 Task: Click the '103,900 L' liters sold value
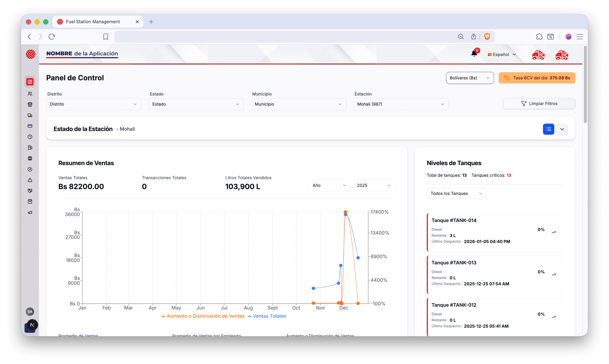click(243, 186)
